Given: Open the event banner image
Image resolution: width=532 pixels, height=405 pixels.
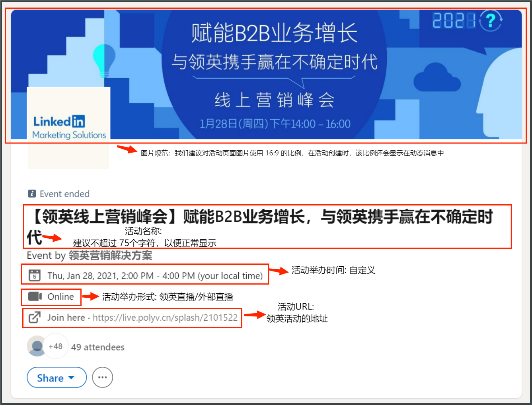Looking at the screenshot, I should [266, 74].
